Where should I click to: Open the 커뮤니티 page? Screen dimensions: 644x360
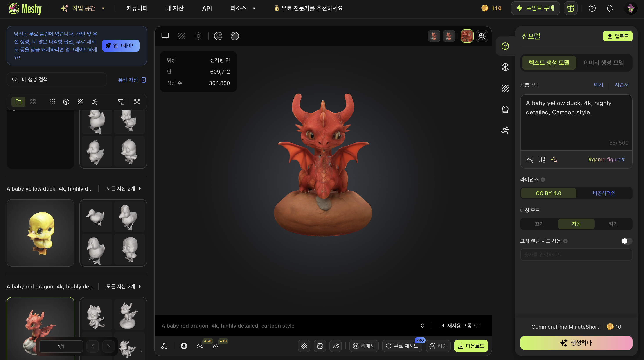coord(137,8)
